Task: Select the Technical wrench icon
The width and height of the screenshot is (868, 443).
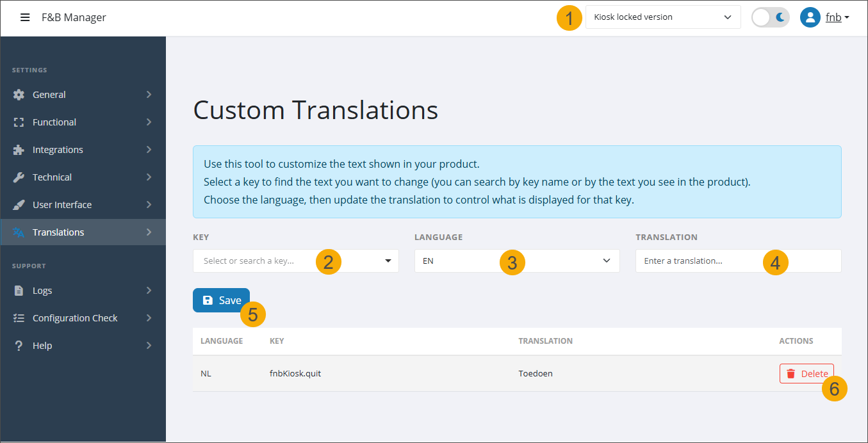Action: pyautogui.click(x=20, y=177)
